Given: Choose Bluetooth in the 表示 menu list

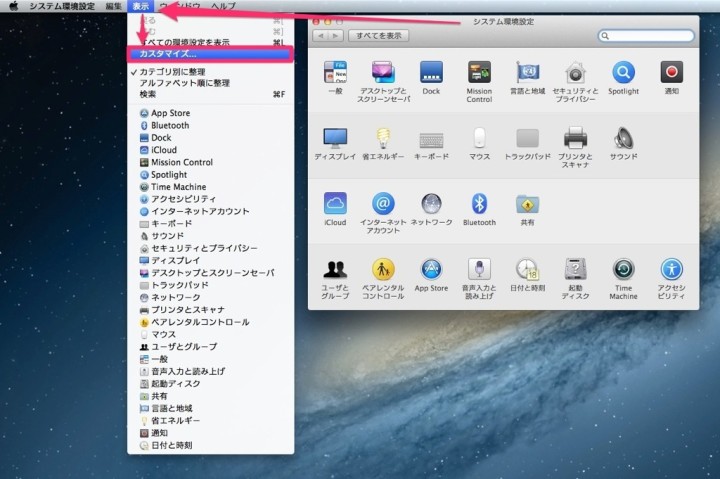Looking at the screenshot, I should click(x=210, y=125).
